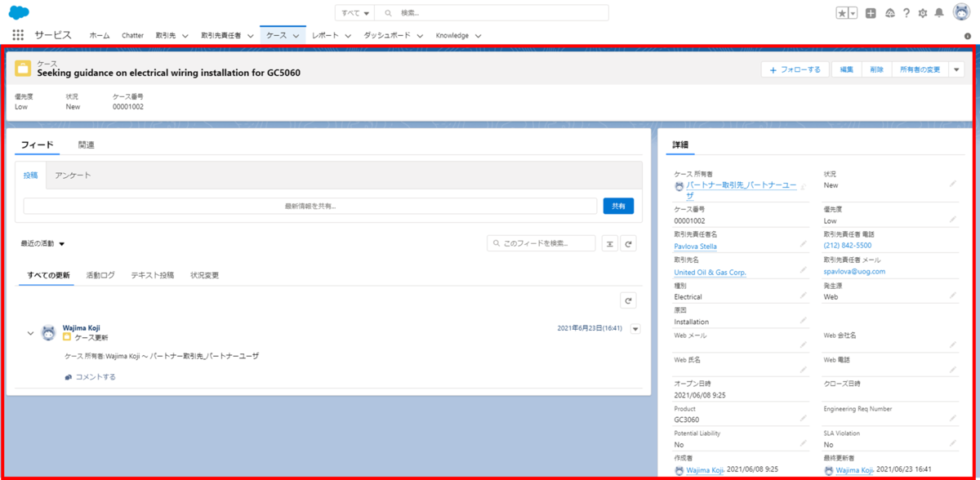The height and width of the screenshot is (480, 980).
Task: Select the 活動ログ feed filter
Action: pyautogui.click(x=100, y=276)
